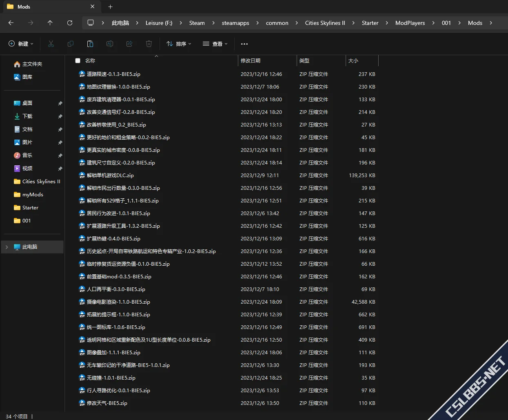Click the pin icon next to 视频

[x=60, y=169]
